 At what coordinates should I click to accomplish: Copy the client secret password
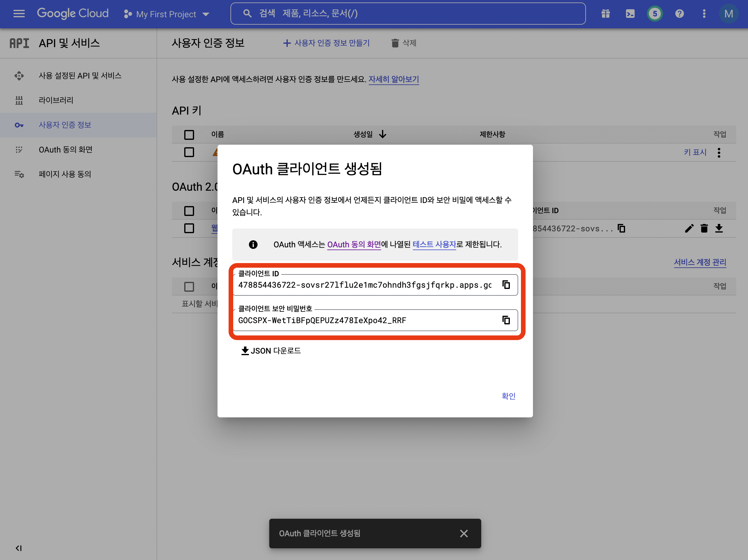(x=506, y=320)
